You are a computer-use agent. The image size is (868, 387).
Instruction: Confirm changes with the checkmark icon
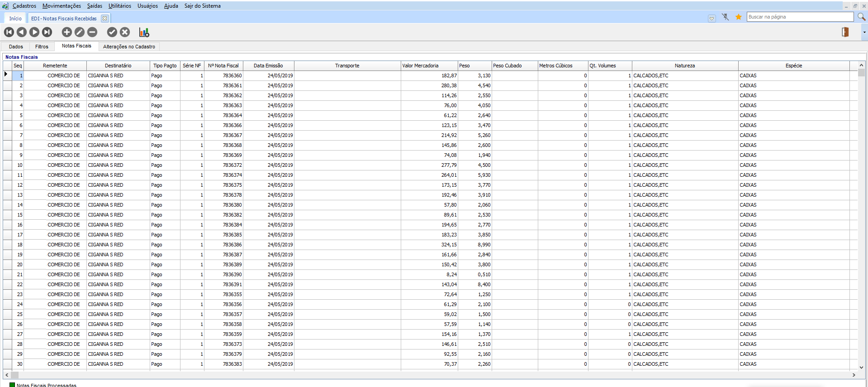click(x=112, y=32)
